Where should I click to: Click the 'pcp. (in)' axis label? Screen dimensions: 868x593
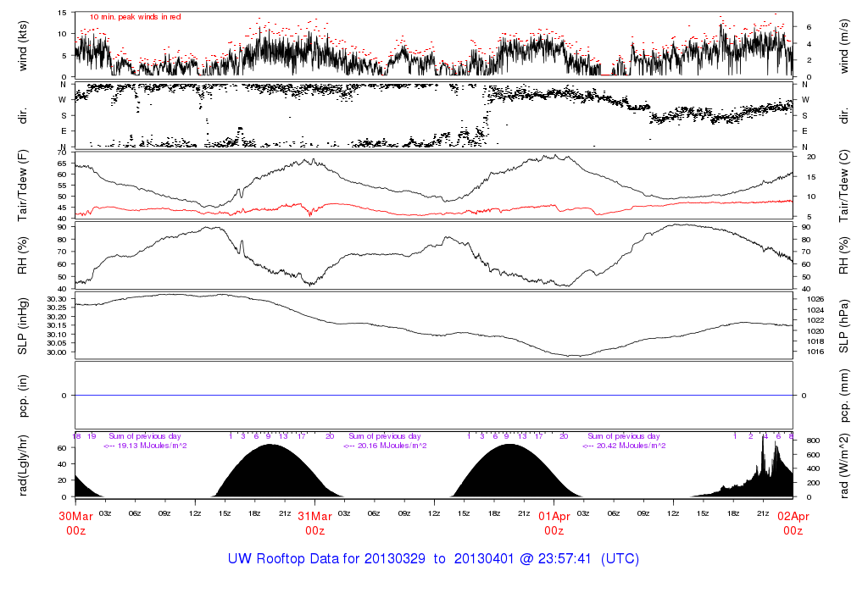pos(24,396)
